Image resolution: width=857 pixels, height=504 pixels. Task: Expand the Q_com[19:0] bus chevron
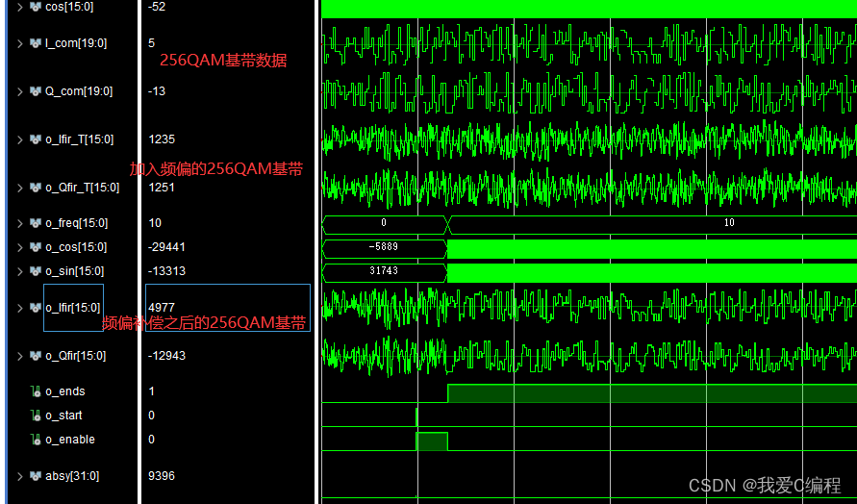(x=19, y=91)
